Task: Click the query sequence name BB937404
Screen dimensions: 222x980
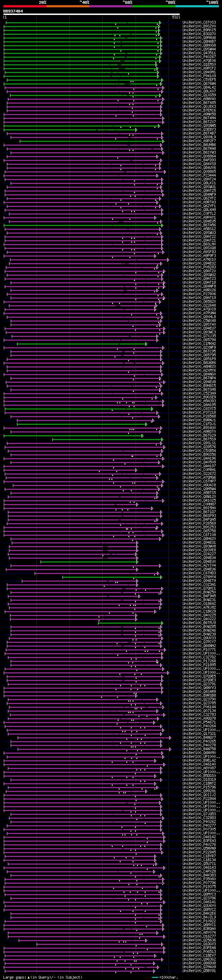Action: (x=13, y=11)
